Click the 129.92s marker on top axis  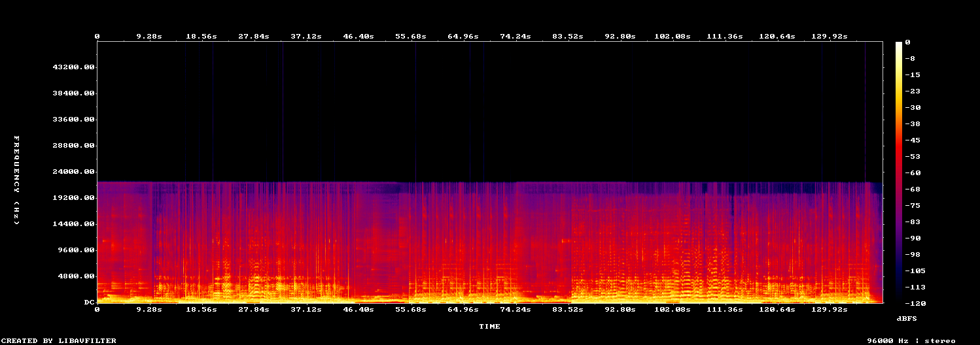[830, 36]
